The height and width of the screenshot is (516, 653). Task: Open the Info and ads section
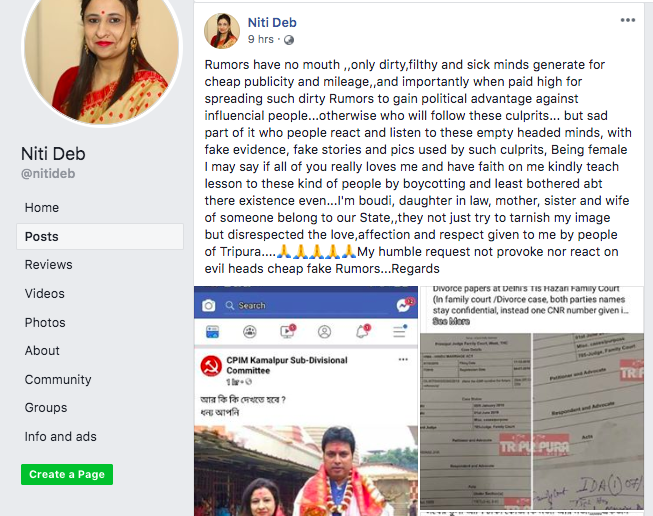tap(60, 436)
